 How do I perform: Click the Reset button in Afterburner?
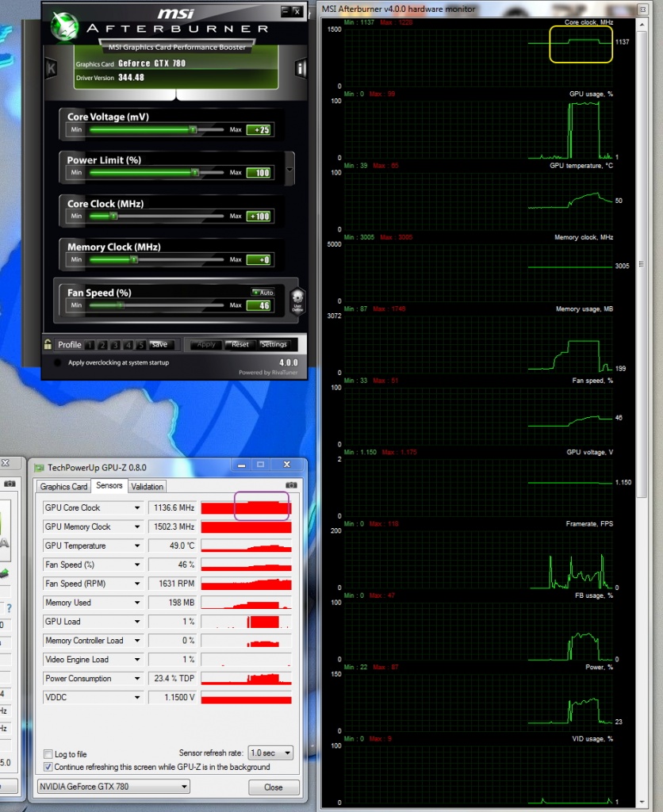click(x=240, y=344)
